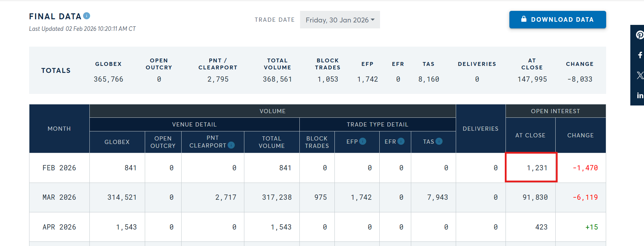This screenshot has width=644, height=246.
Task: Click the info icon beside Final Data
Action: click(x=87, y=16)
